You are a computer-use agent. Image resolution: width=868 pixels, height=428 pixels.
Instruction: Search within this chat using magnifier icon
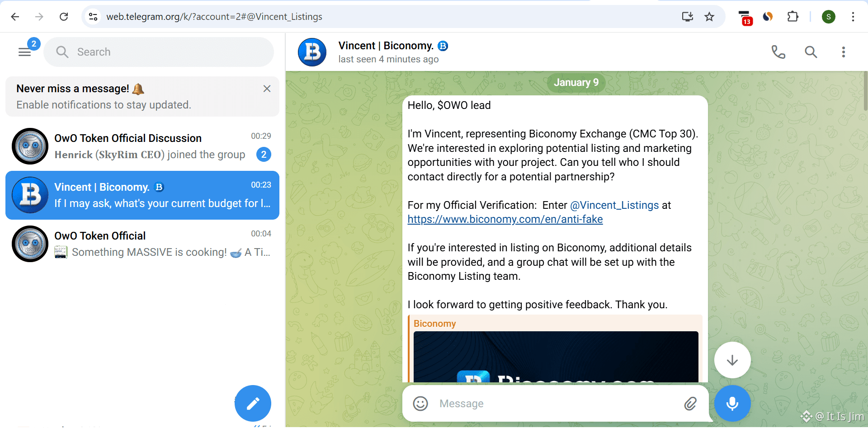click(x=811, y=52)
